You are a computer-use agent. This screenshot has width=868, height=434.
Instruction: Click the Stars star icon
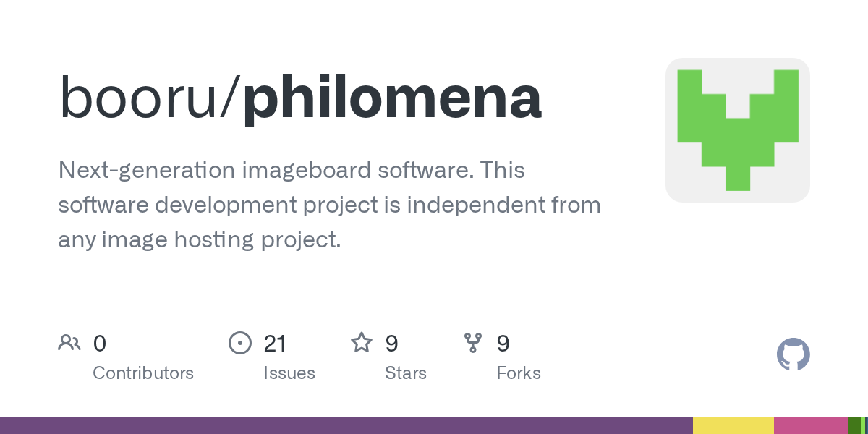pyautogui.click(x=362, y=343)
